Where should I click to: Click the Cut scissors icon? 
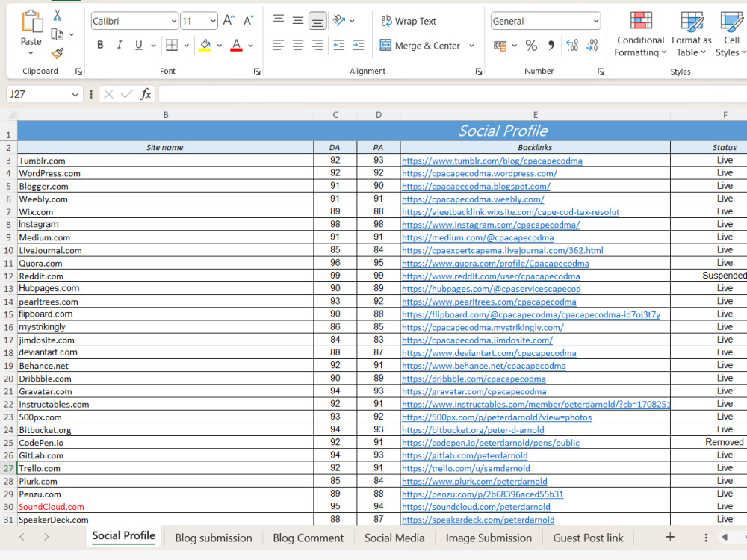(58, 15)
